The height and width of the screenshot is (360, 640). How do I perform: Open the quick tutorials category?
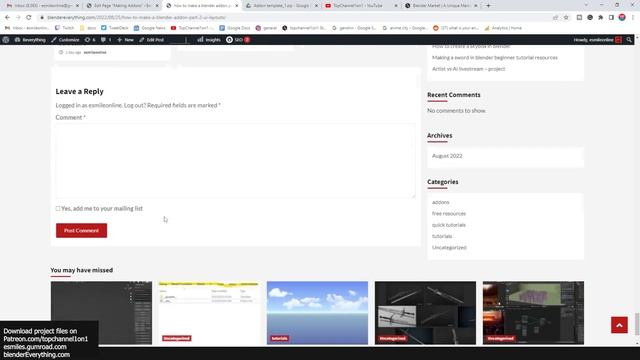pyautogui.click(x=449, y=225)
